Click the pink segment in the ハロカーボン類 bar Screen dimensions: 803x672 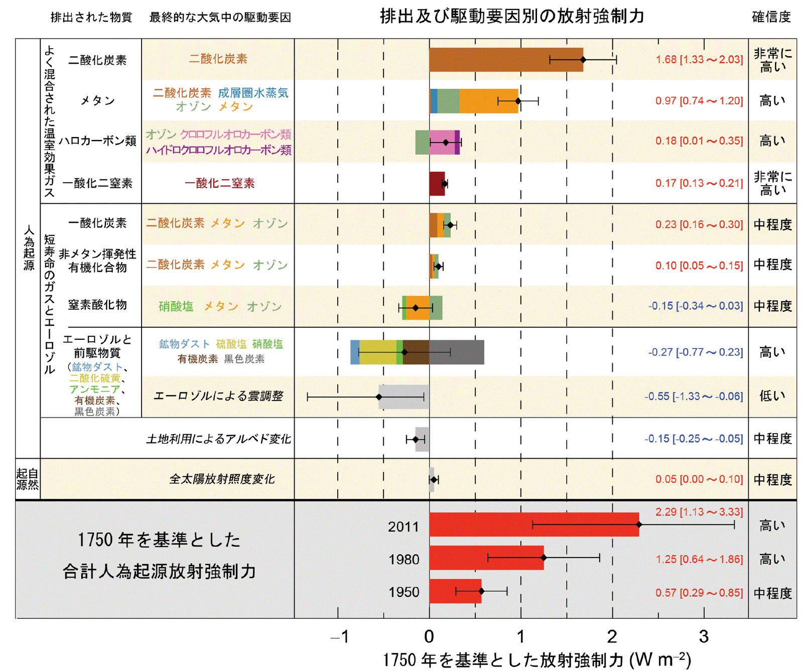click(x=439, y=143)
